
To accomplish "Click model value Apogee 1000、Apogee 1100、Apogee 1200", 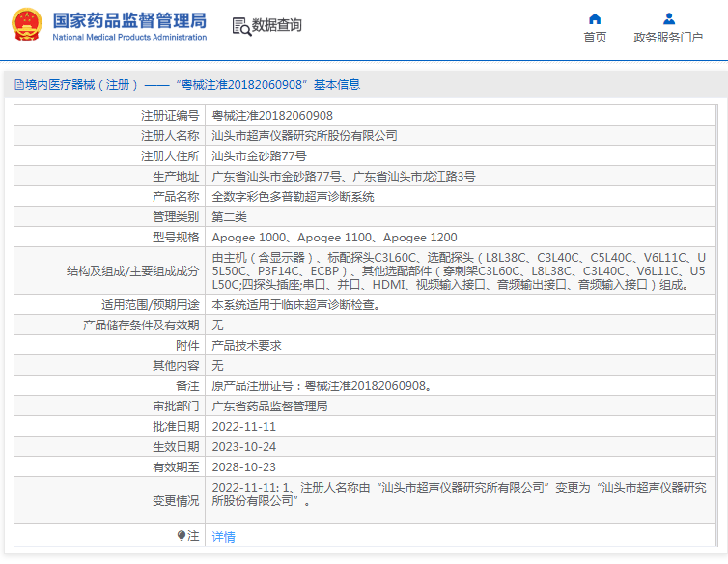I will point(334,238).
